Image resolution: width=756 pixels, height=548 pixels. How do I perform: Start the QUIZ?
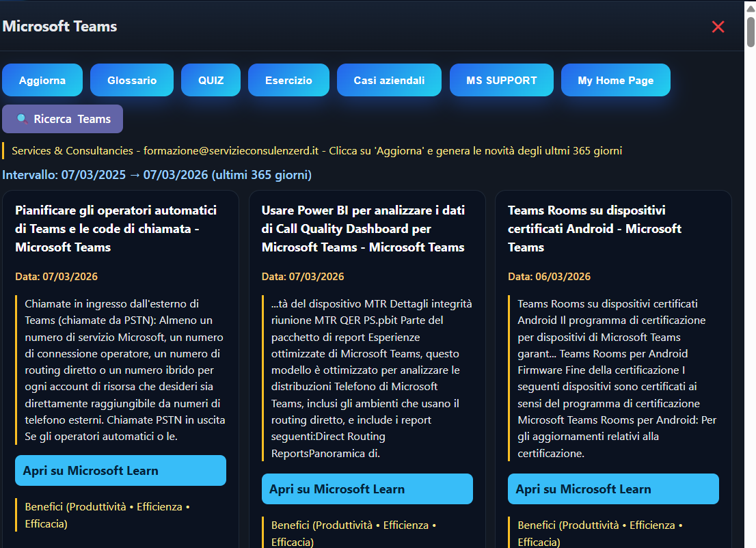point(211,80)
